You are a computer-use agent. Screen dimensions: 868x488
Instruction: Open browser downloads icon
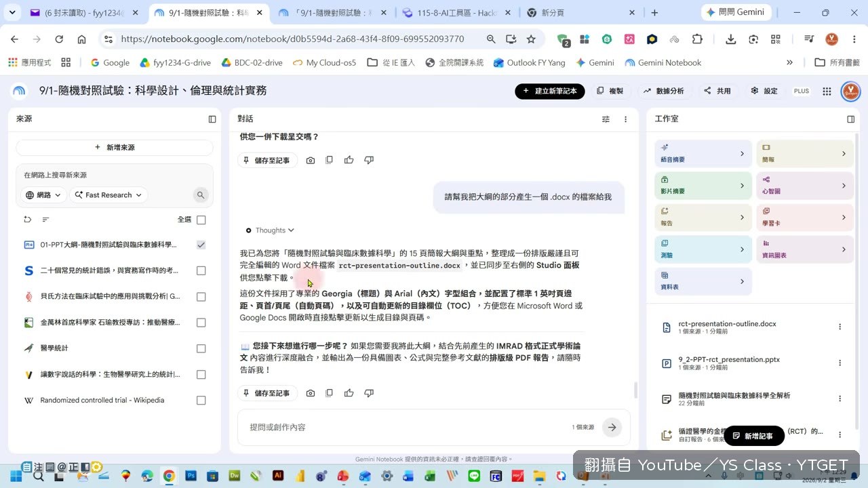[730, 39]
